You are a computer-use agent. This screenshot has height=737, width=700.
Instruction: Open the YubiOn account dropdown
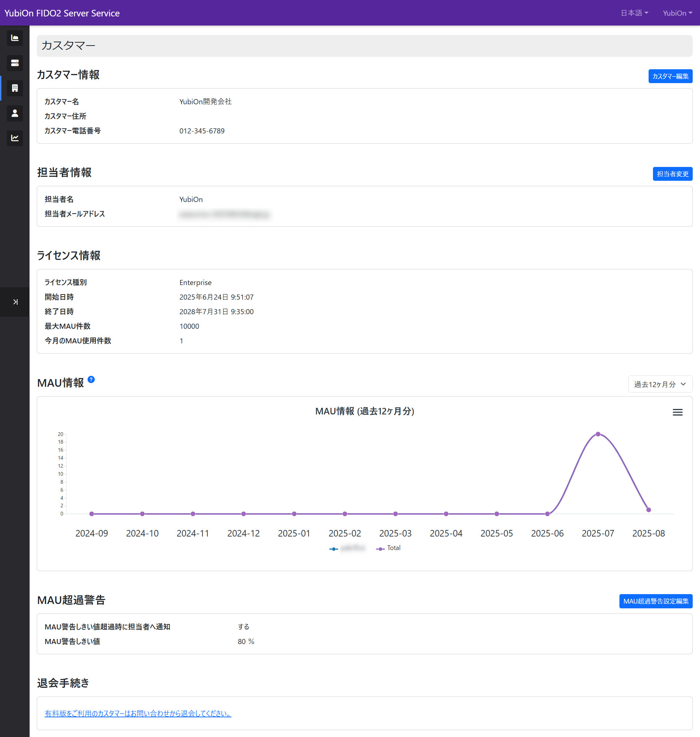pos(677,13)
